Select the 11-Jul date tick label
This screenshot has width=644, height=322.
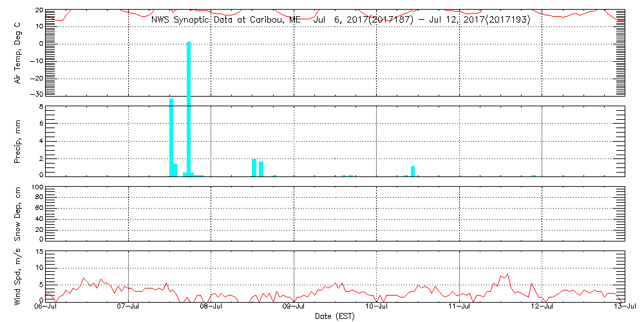click(x=460, y=308)
